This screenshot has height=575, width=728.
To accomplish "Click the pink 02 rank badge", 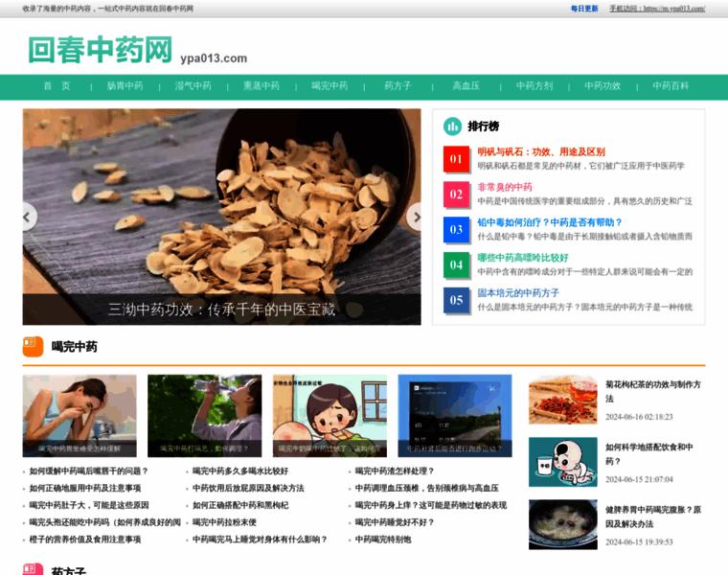I will (x=456, y=195).
